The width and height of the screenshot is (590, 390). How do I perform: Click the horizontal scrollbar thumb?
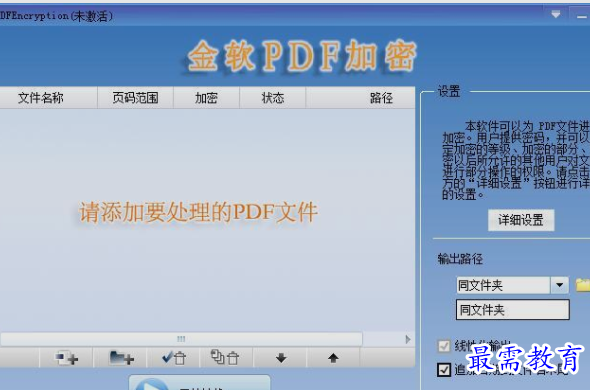(x=181, y=339)
